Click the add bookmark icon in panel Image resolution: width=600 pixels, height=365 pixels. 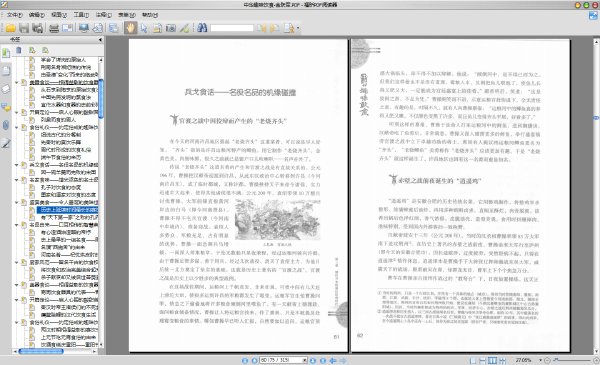(32, 50)
